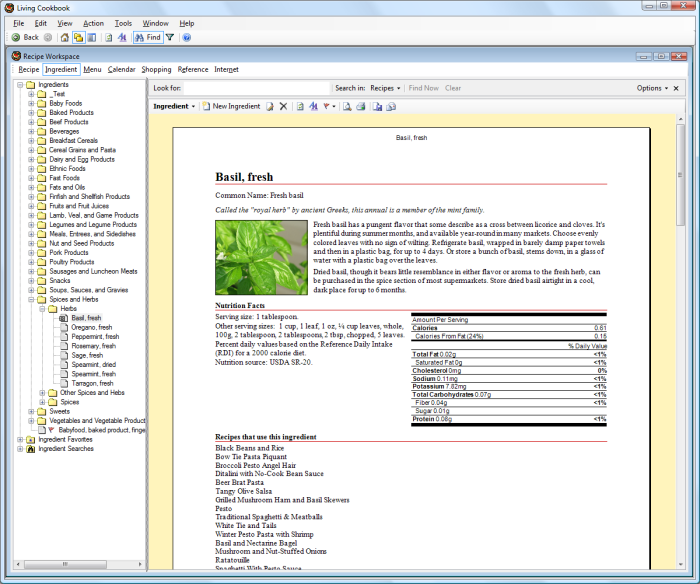The height and width of the screenshot is (584, 700).
Task: Open the Window menu
Action: pyautogui.click(x=155, y=23)
